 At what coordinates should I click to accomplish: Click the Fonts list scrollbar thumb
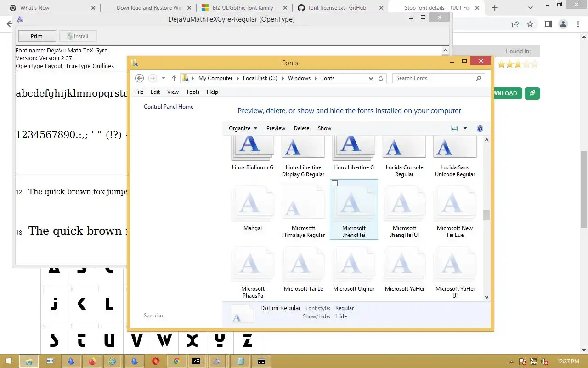pyautogui.click(x=486, y=215)
